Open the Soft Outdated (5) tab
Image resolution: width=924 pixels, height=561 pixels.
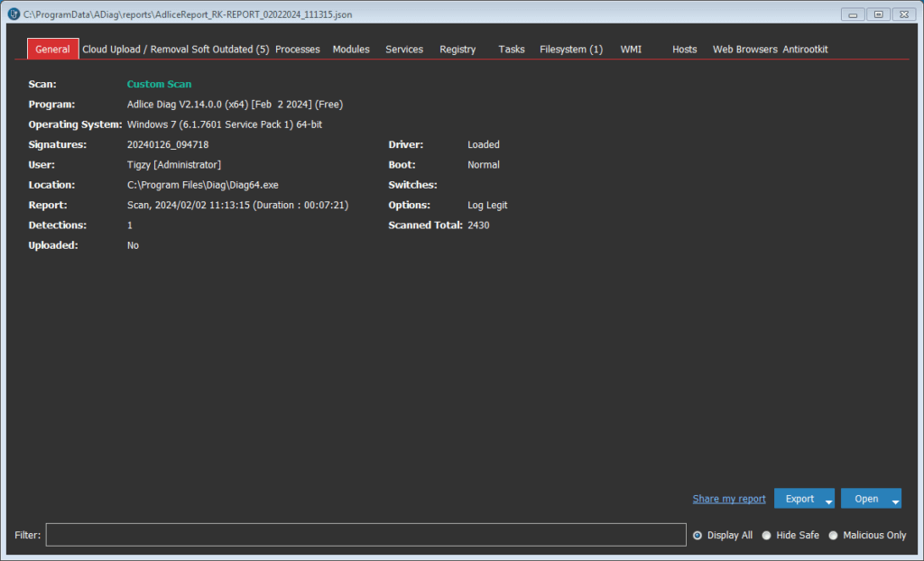(230, 50)
